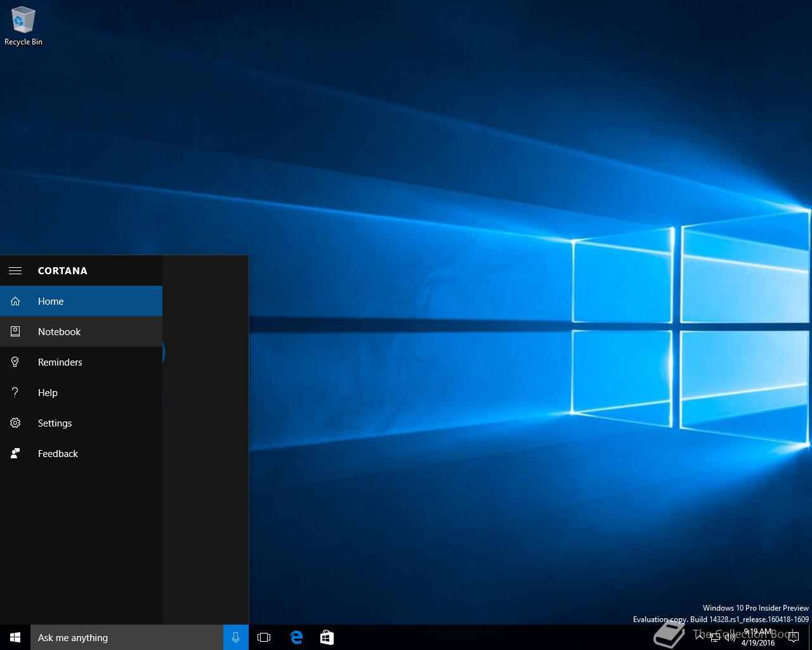
Task: Show hidden system tray icons
Action: pos(700,637)
